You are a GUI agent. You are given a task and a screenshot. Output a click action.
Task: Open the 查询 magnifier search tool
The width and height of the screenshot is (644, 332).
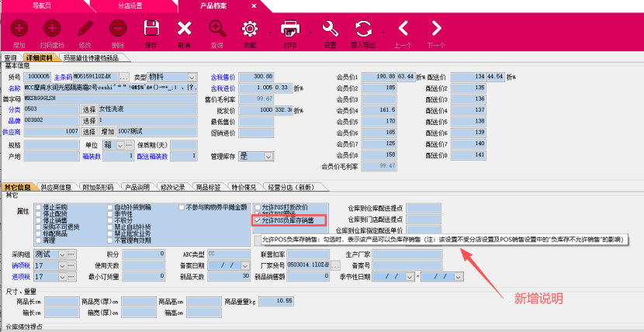[217, 29]
